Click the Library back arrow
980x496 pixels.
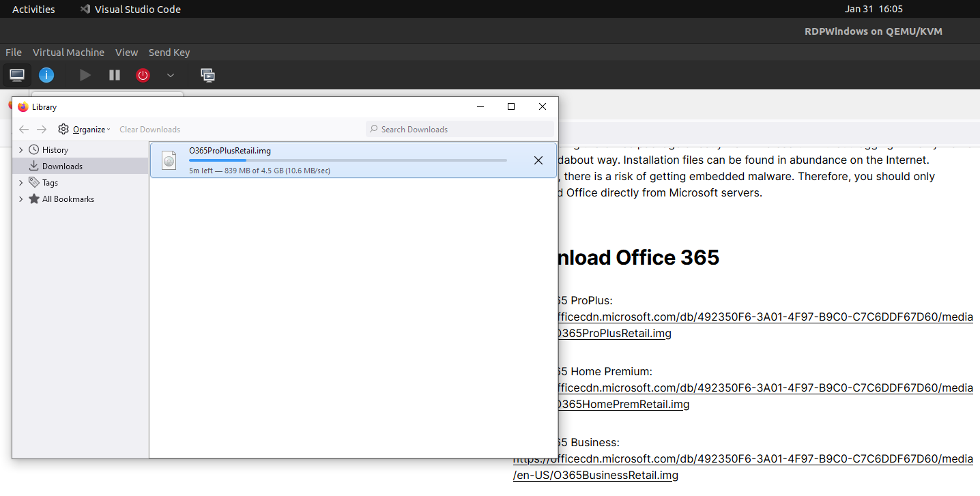(x=24, y=130)
